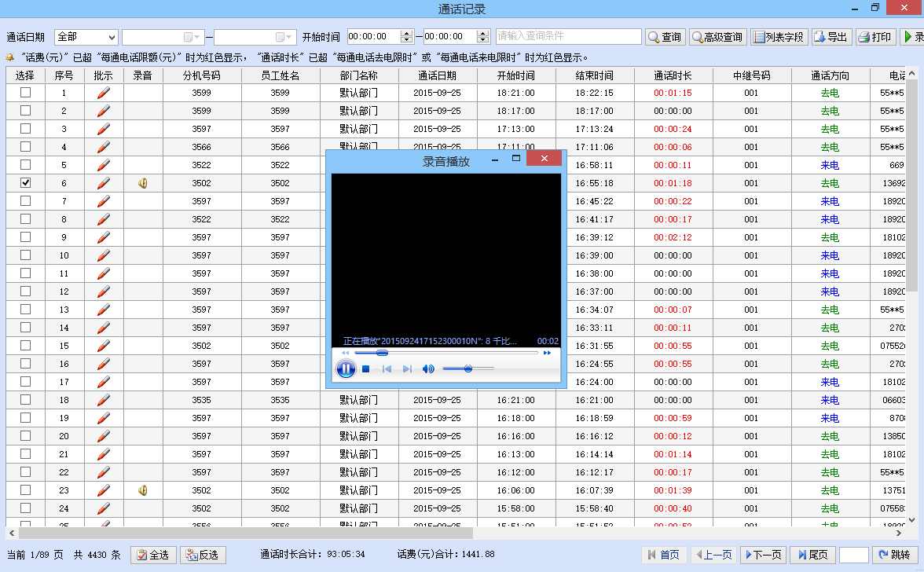
Task: Click the red pen annotation icon in row 1
Action: 104,93
